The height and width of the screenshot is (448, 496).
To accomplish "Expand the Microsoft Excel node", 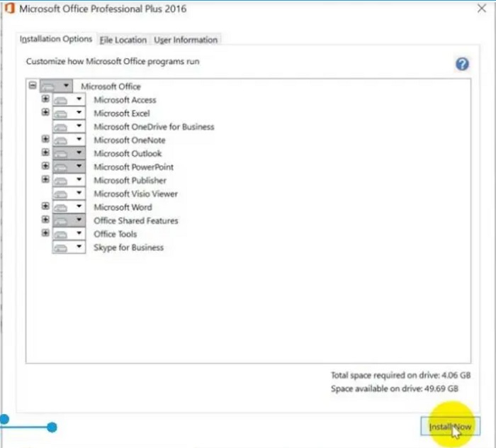I will pyautogui.click(x=45, y=112).
